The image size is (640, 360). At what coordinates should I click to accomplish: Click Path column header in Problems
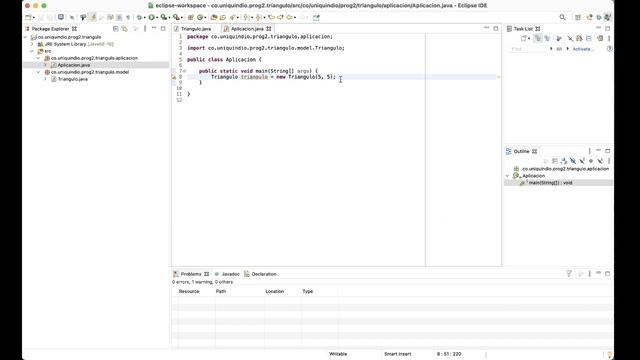click(221, 291)
